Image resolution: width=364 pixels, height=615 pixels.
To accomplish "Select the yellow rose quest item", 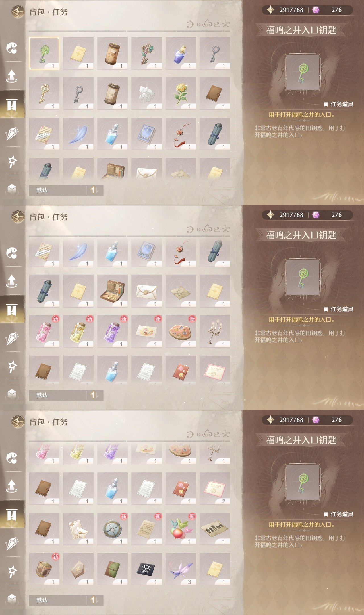I will (x=181, y=94).
